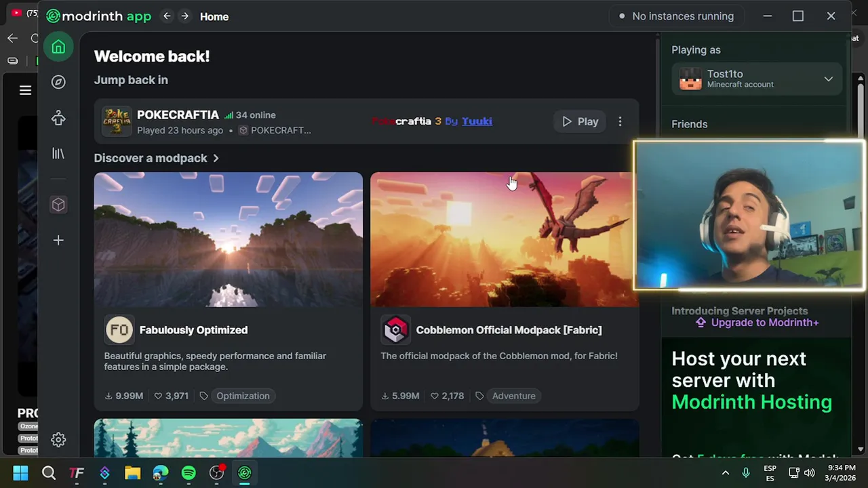Click the Adventure category tag
Screen dimensions: 868x488
tap(513, 396)
